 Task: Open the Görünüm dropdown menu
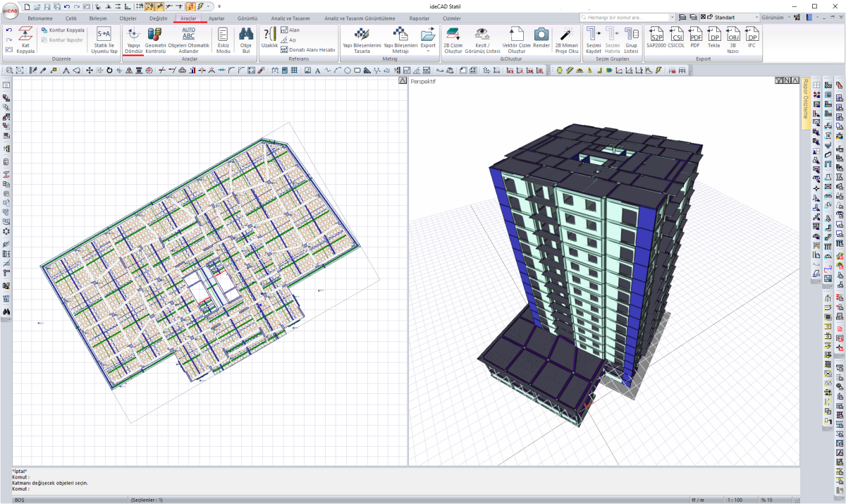(x=777, y=17)
